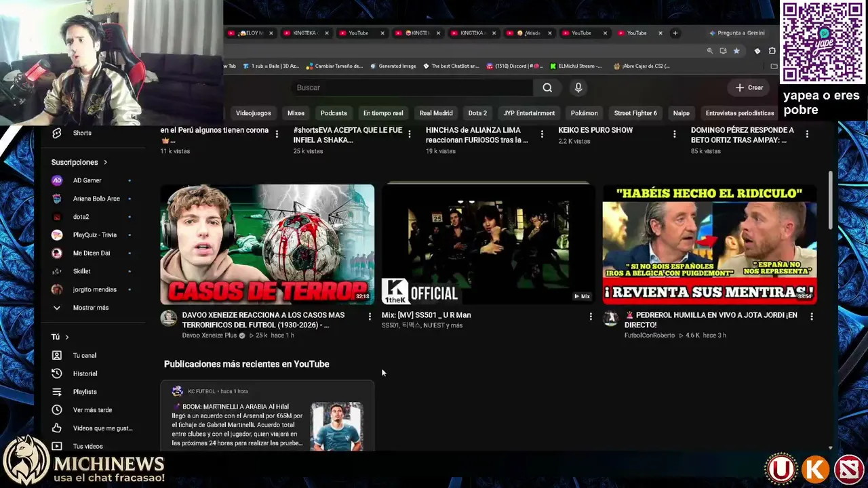
Task: Play the 1theK Official mix thumbnail
Action: (x=488, y=244)
